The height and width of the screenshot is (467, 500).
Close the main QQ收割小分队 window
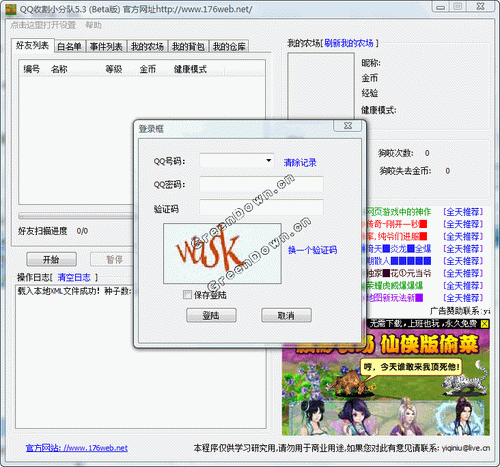click(480, 7)
